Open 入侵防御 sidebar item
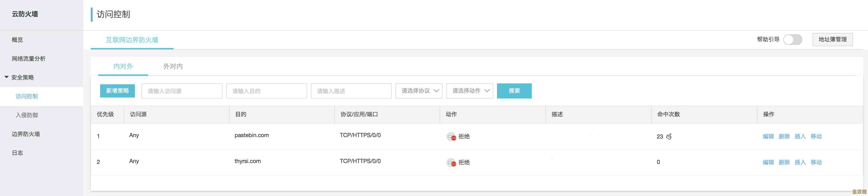This screenshot has height=196, width=868. 27,115
